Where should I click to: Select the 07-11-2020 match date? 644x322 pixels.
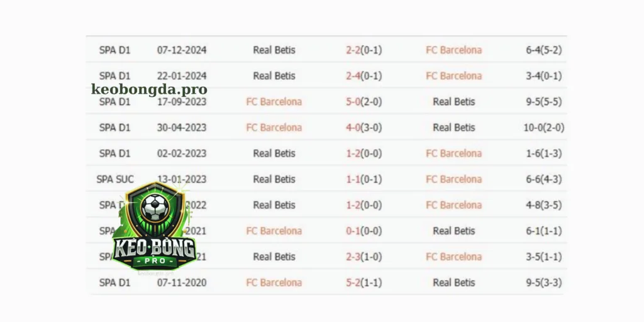[182, 282]
